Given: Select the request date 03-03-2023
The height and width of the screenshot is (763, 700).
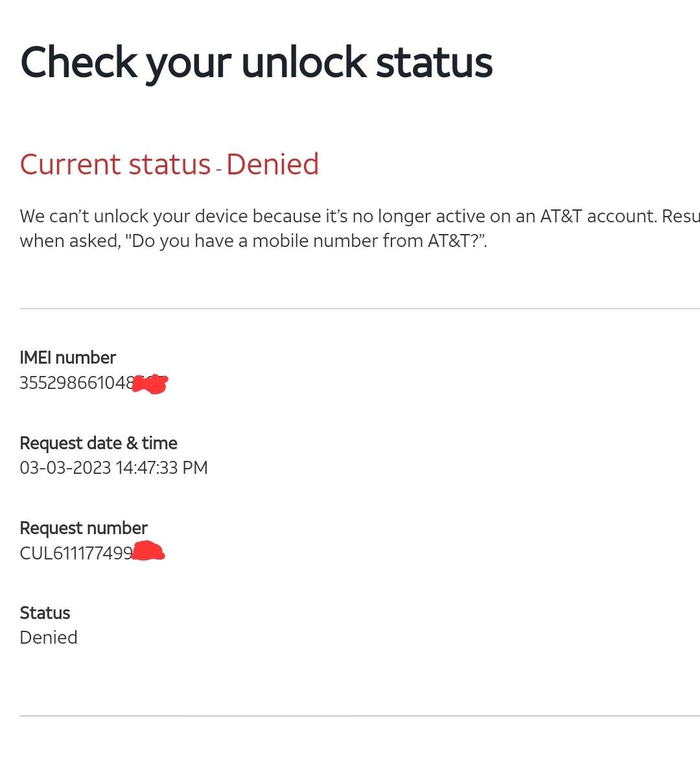Looking at the screenshot, I should (x=65, y=468).
